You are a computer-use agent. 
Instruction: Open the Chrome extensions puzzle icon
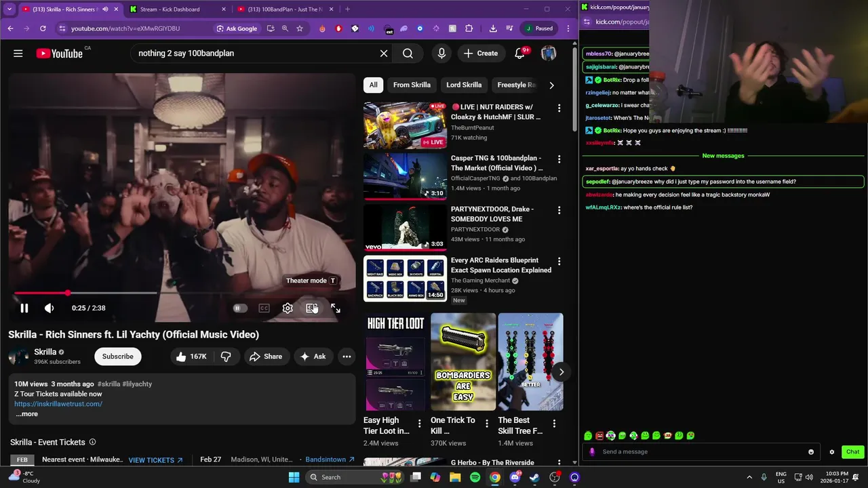click(x=469, y=28)
